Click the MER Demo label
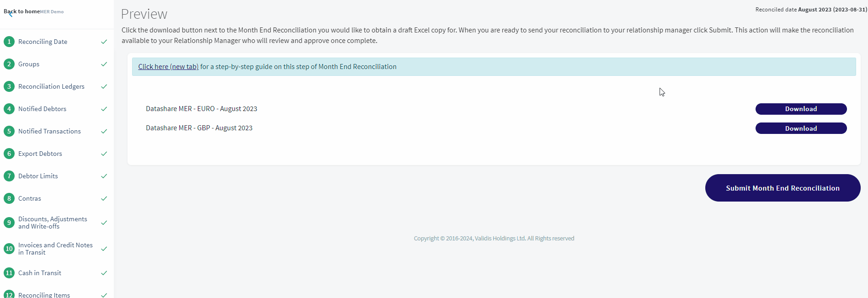Screen dimensions: 868x298 (52, 12)
